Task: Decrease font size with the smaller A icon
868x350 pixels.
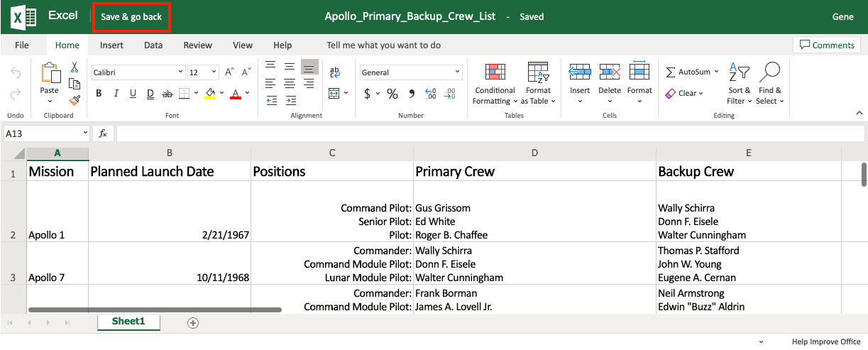Action: click(246, 72)
